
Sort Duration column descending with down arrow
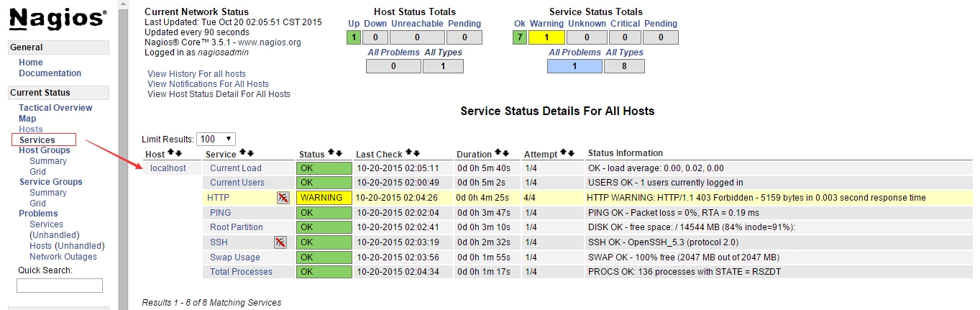505,154
